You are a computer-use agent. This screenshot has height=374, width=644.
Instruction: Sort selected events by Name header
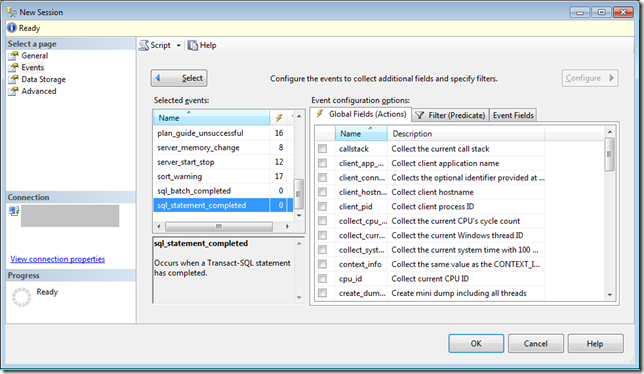(x=212, y=118)
